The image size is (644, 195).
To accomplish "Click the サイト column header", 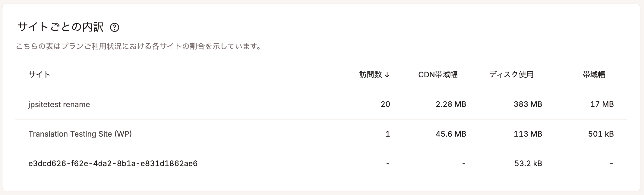I will click(39, 75).
